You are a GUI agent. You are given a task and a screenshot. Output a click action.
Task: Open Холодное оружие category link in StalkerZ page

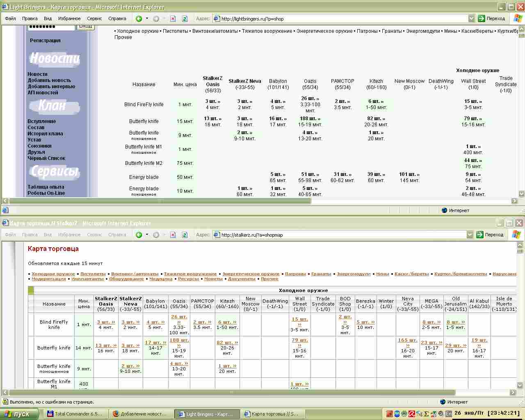tap(53, 274)
